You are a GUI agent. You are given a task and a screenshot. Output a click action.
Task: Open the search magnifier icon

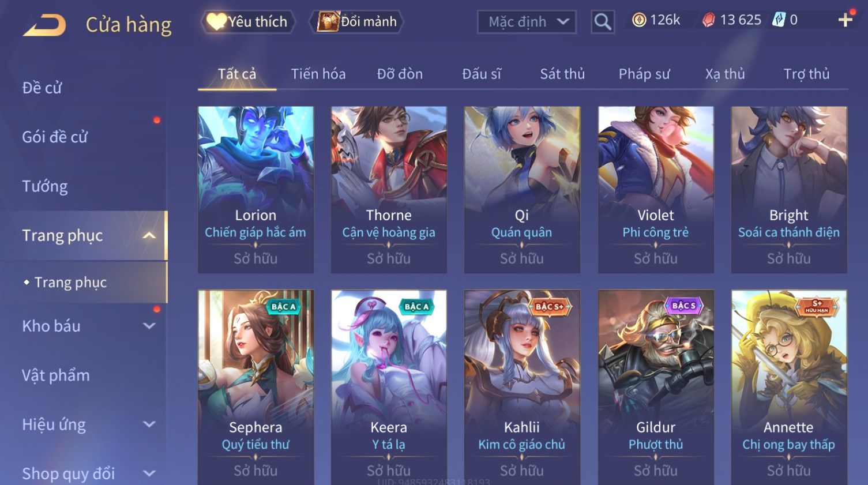(x=603, y=22)
